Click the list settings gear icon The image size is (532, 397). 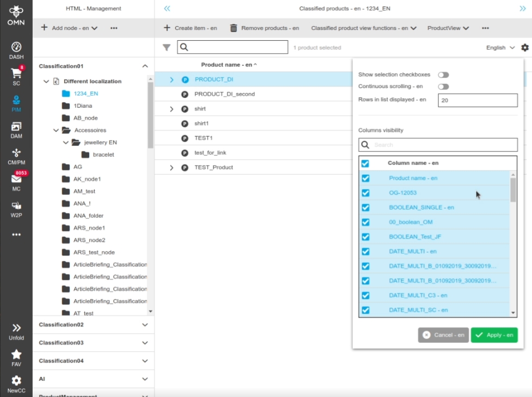(525, 47)
